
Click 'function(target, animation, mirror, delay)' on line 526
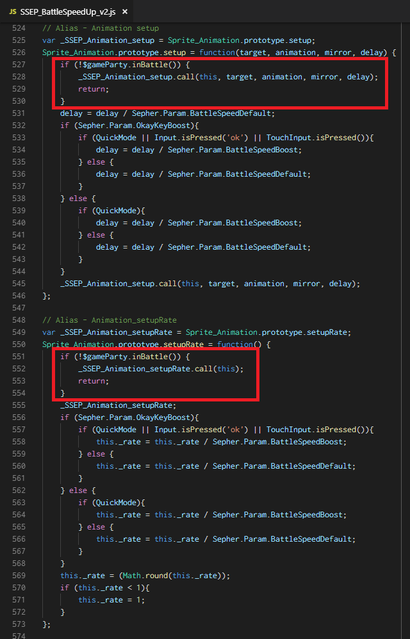(293, 53)
